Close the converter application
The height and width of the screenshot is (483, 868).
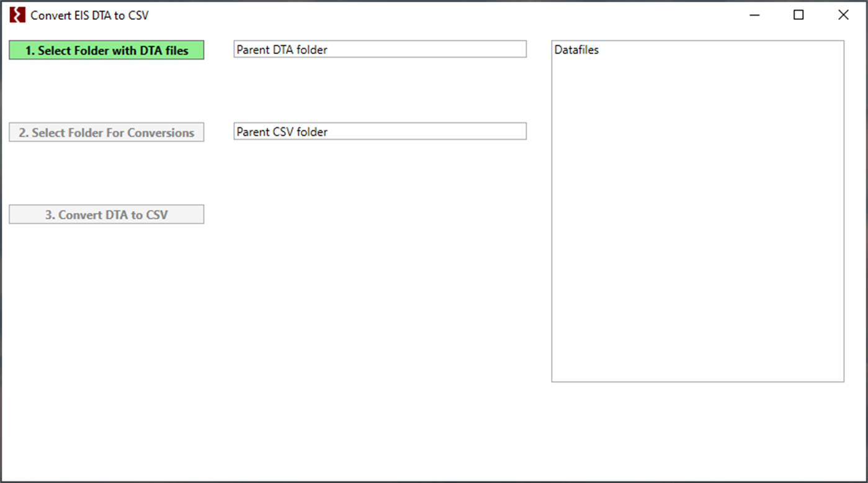pyautogui.click(x=843, y=14)
